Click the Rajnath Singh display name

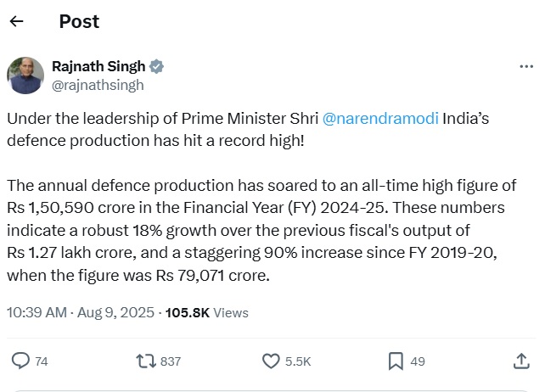(98, 66)
